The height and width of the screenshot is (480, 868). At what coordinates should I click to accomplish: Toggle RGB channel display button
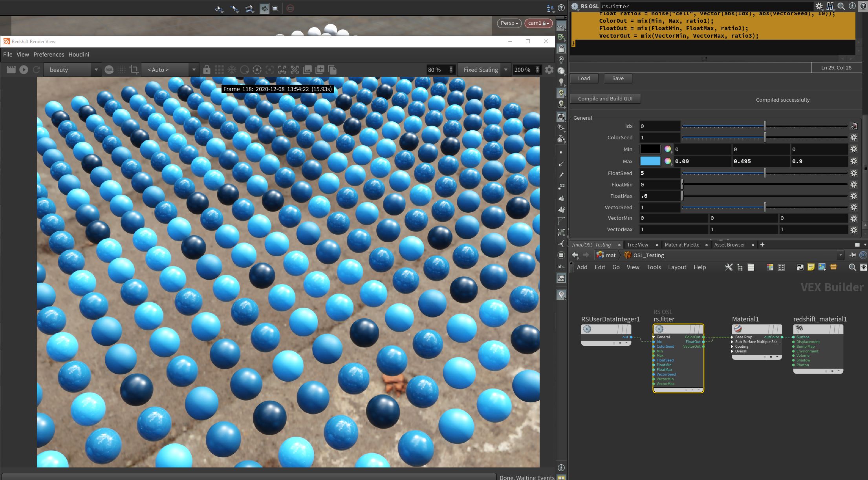click(x=109, y=70)
